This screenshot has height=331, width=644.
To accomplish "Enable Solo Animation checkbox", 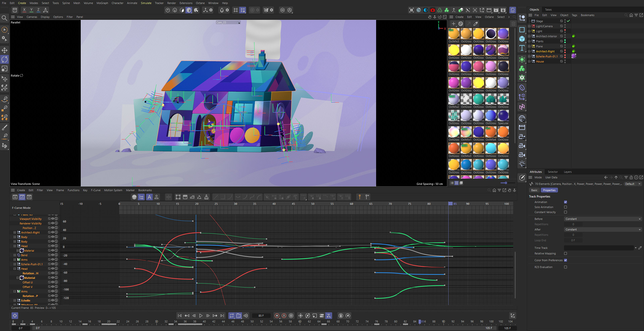I will pos(566,207).
